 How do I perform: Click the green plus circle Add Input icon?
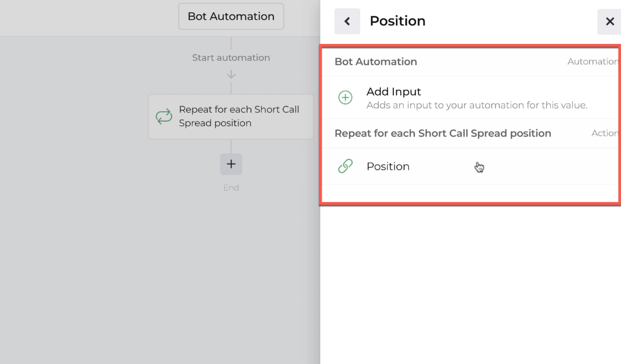345,97
